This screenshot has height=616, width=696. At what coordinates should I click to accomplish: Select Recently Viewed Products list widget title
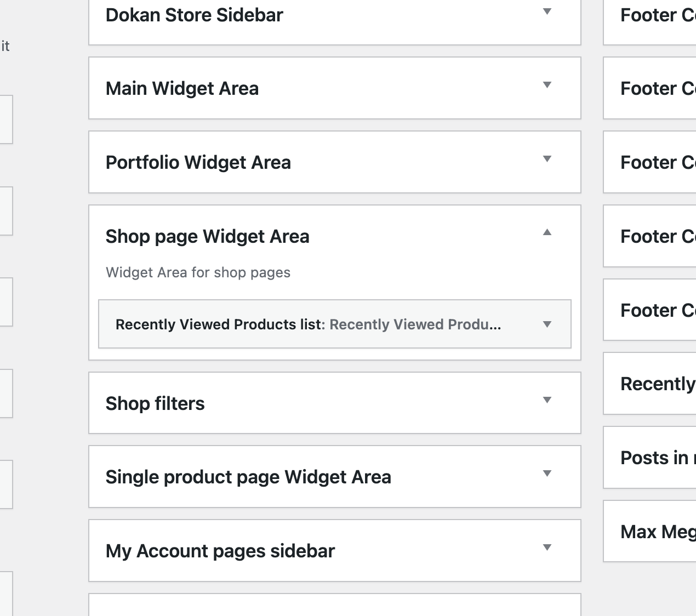click(307, 324)
